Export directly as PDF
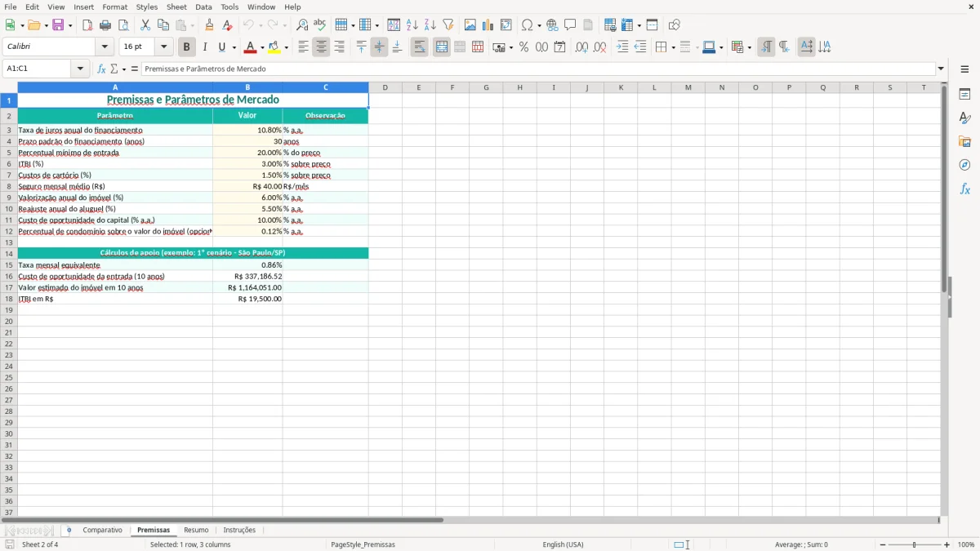This screenshot has width=980, height=551. 87,25
